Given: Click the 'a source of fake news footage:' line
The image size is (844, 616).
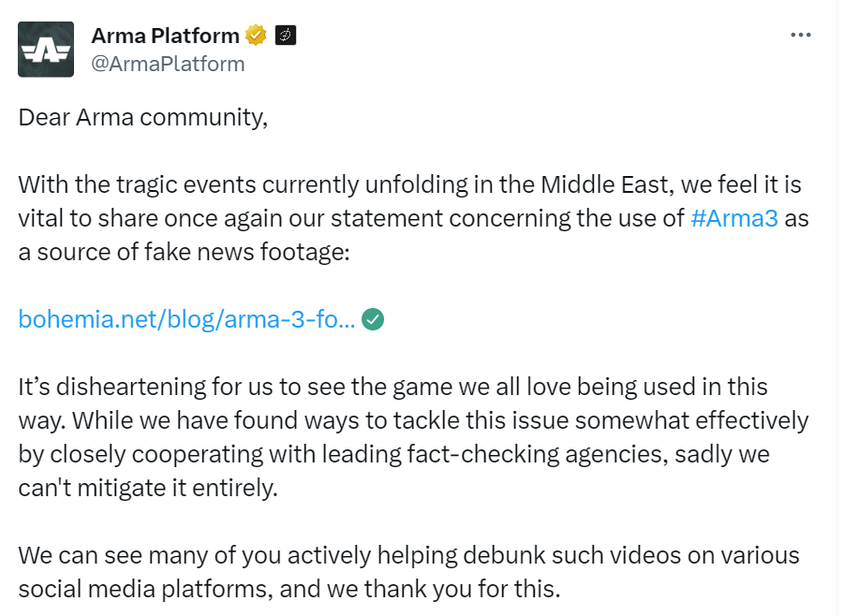Looking at the screenshot, I should point(185,252).
